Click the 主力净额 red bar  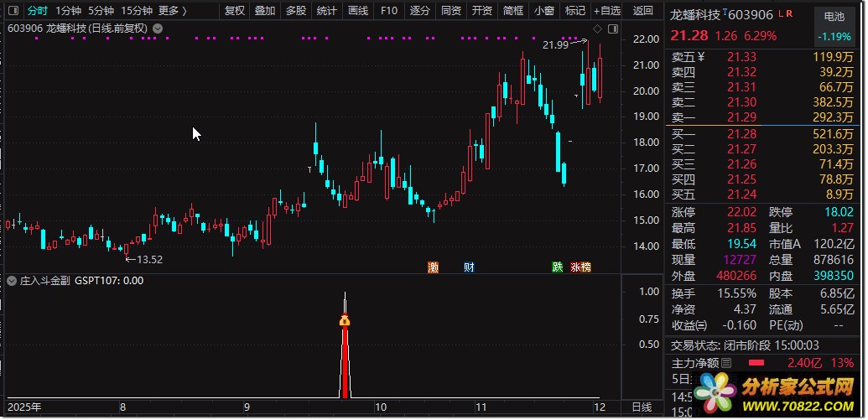click(x=756, y=364)
